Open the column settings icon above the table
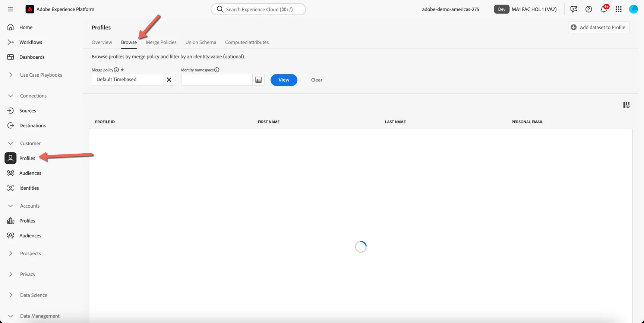This screenshot has width=644, height=323. [626, 105]
